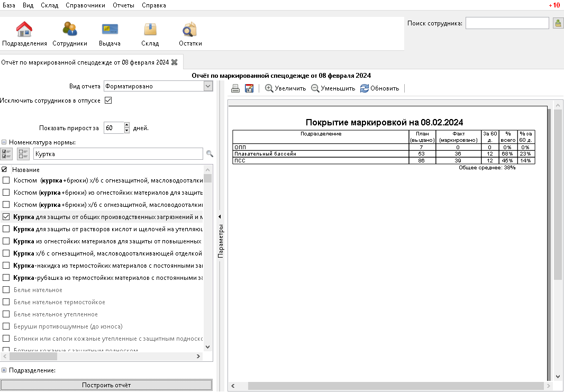The image size is (564, 392).
Task: Click the deselect-all checklist icon
Action: point(23,154)
